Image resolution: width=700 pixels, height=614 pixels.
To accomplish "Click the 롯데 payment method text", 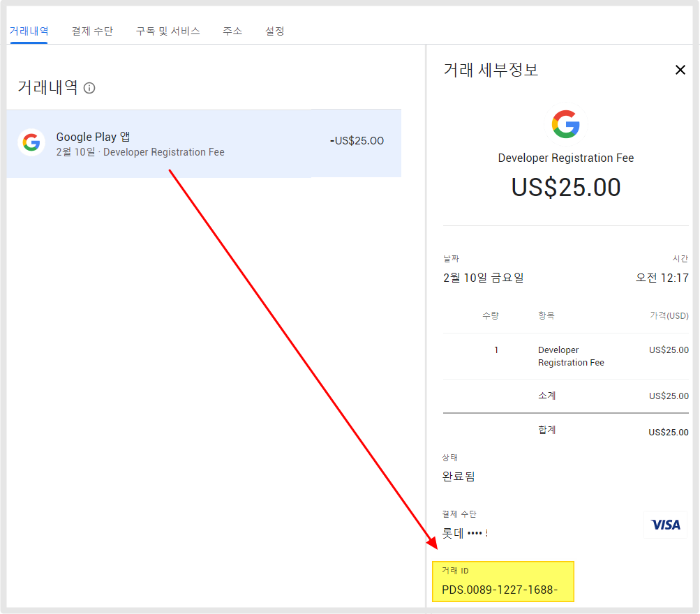I will point(465,533).
